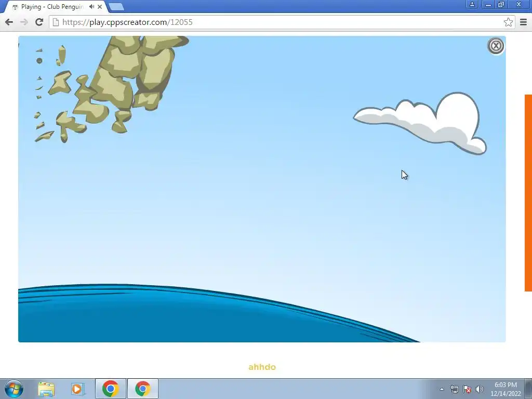Open File Explorer from the taskbar
The height and width of the screenshot is (399, 532).
click(x=46, y=389)
